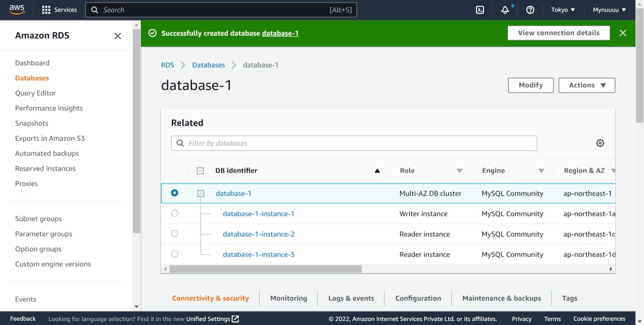
Task: Open the Actions dropdown
Action: point(587,85)
